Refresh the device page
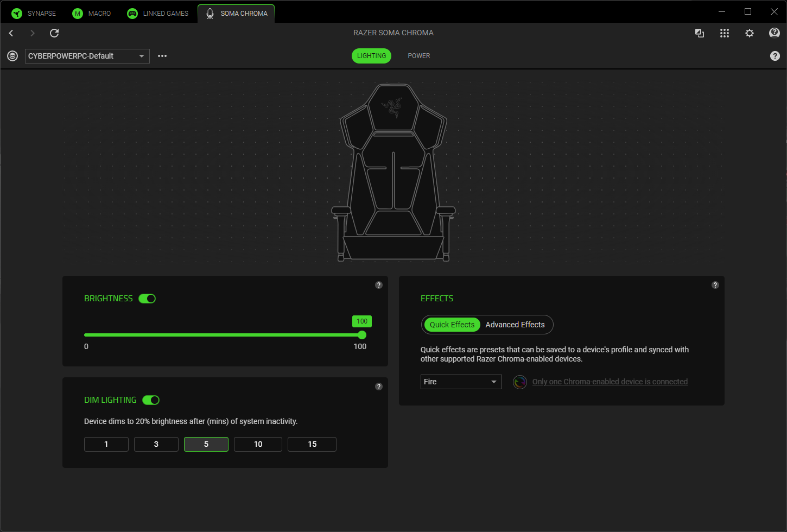The image size is (787, 532). (54, 33)
